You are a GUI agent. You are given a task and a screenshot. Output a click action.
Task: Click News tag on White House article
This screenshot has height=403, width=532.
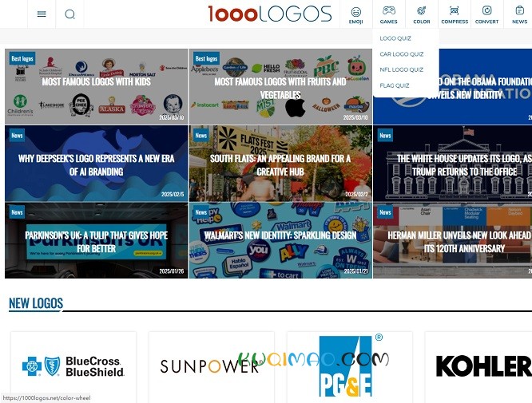click(x=385, y=136)
